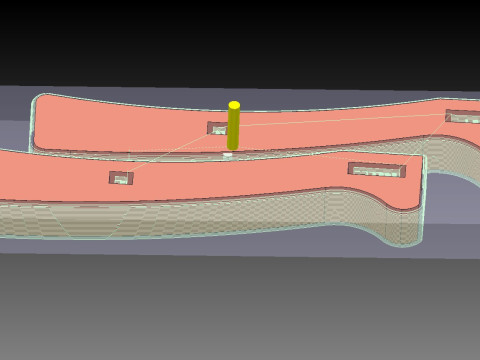This screenshot has height=360, width=480.
Task: Select the wide rectangular pocket on front part
Action: point(377,170)
